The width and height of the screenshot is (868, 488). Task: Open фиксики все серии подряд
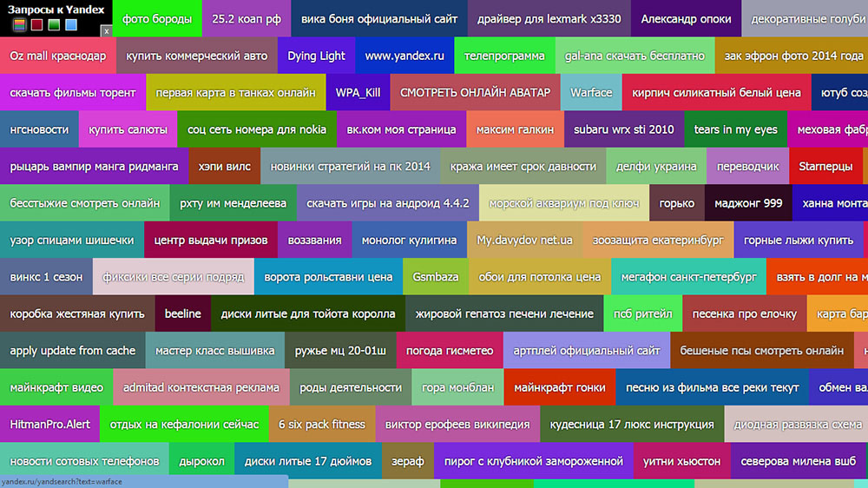(174, 276)
